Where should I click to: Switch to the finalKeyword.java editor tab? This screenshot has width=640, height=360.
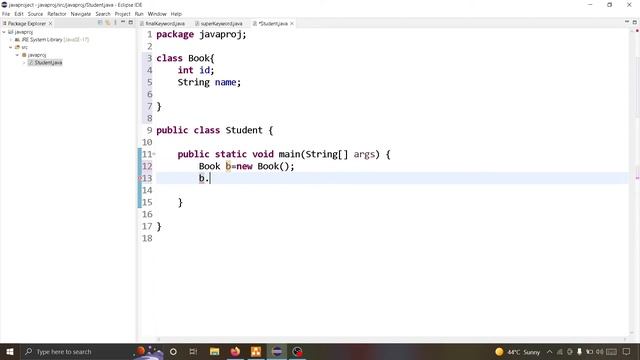162,24
